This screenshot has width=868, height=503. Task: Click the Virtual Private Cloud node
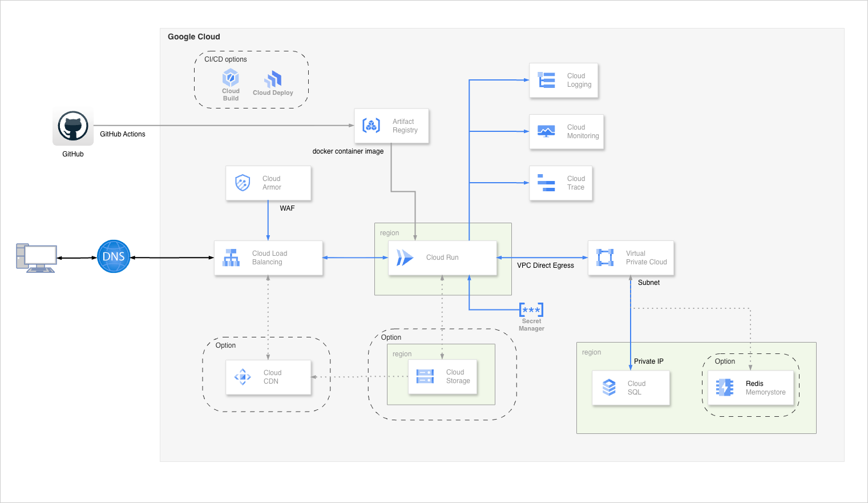coord(631,258)
